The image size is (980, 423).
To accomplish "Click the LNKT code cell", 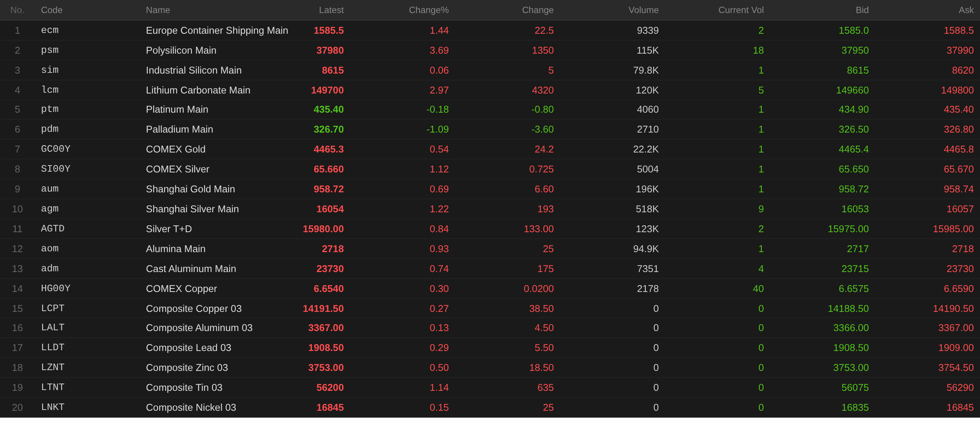I will click(53, 407).
